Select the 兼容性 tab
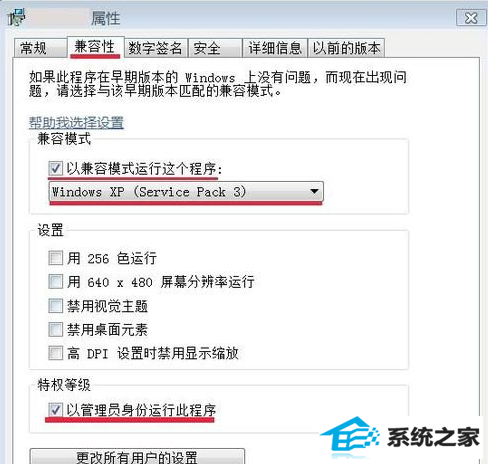488x464 pixels. tap(96, 46)
